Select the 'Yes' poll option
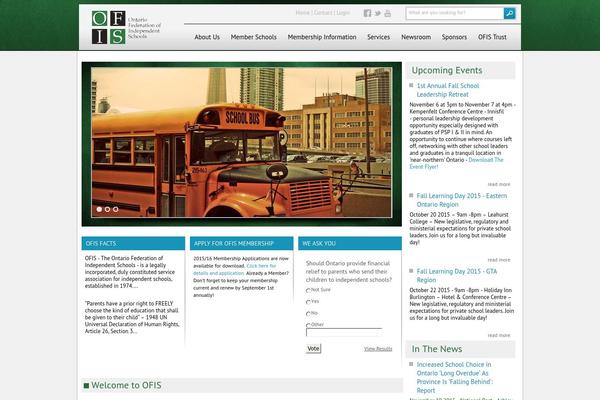Screen dimensions: 600x400 click(308, 302)
